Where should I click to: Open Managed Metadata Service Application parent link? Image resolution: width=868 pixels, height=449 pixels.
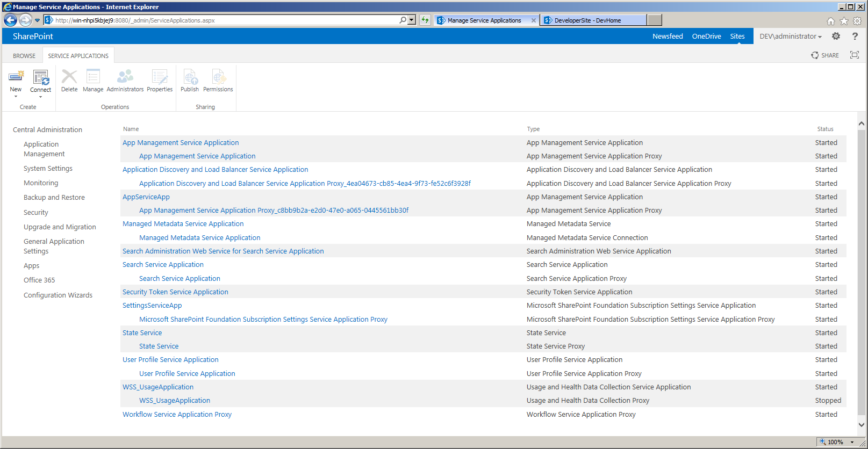(183, 223)
